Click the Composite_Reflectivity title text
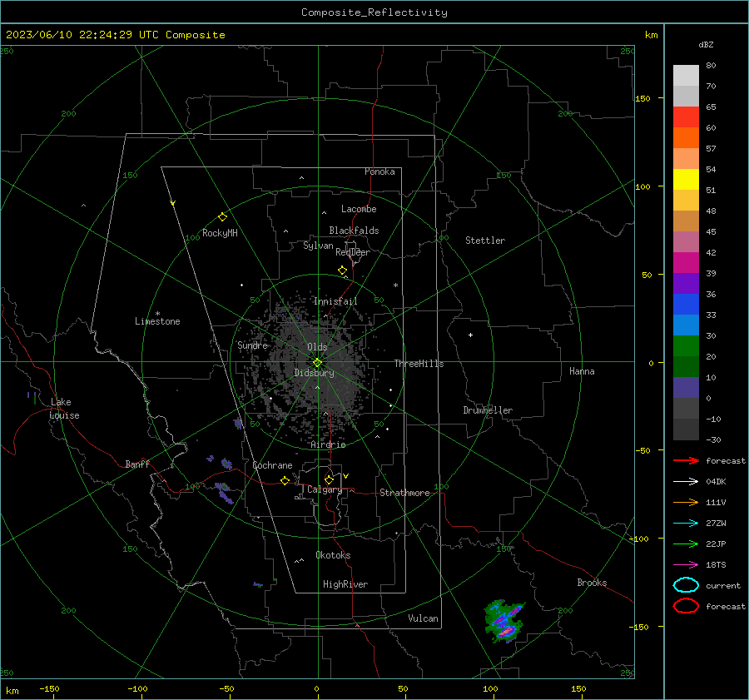This screenshot has height=700, width=749. click(374, 12)
